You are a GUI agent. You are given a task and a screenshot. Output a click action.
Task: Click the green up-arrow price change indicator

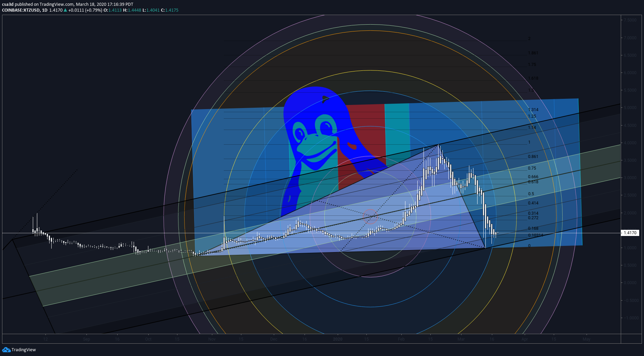click(x=65, y=10)
